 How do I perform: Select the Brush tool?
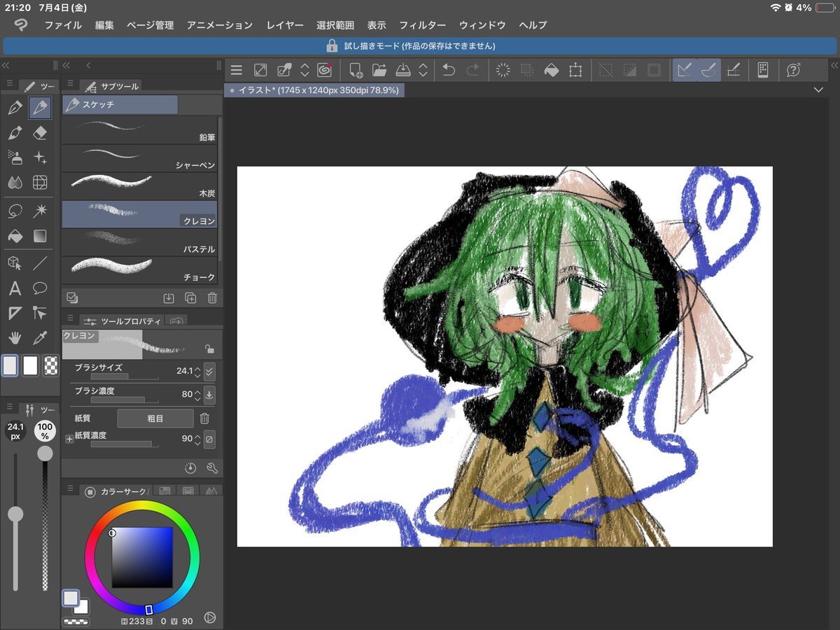pyautogui.click(x=15, y=133)
